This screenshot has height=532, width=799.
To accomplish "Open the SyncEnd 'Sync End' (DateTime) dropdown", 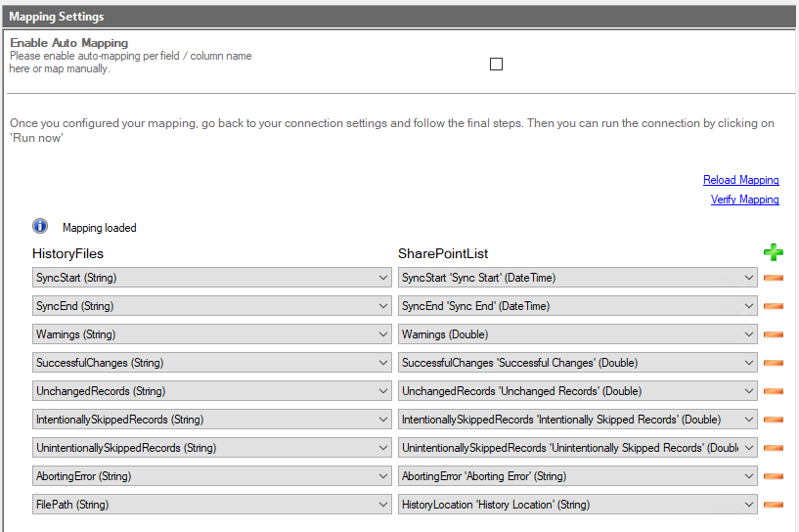I will pyautogui.click(x=577, y=307).
